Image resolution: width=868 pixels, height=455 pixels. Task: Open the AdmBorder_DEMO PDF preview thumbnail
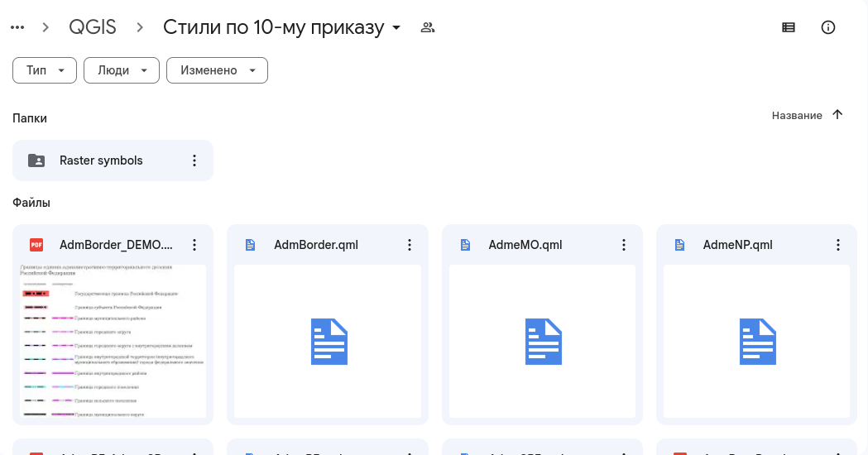tap(113, 341)
